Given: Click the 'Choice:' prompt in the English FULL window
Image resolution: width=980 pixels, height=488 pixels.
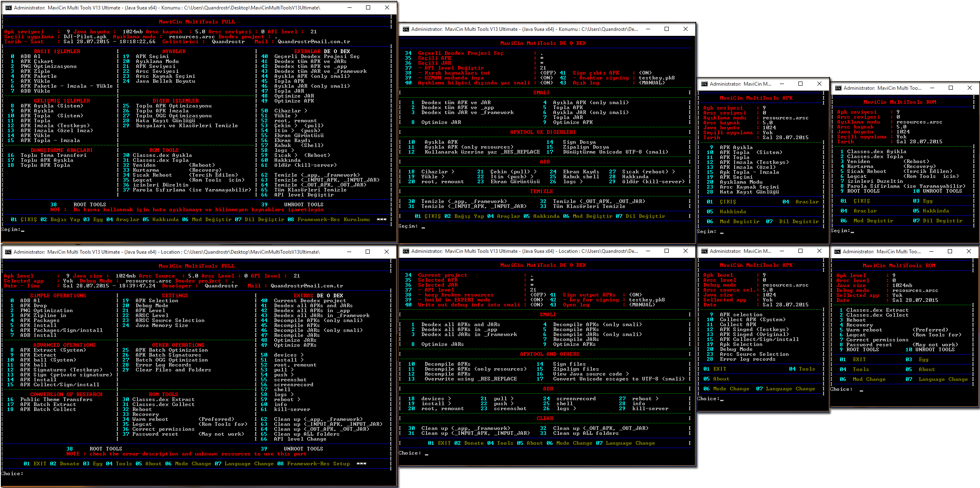Looking at the screenshot, I should tap(12, 474).
